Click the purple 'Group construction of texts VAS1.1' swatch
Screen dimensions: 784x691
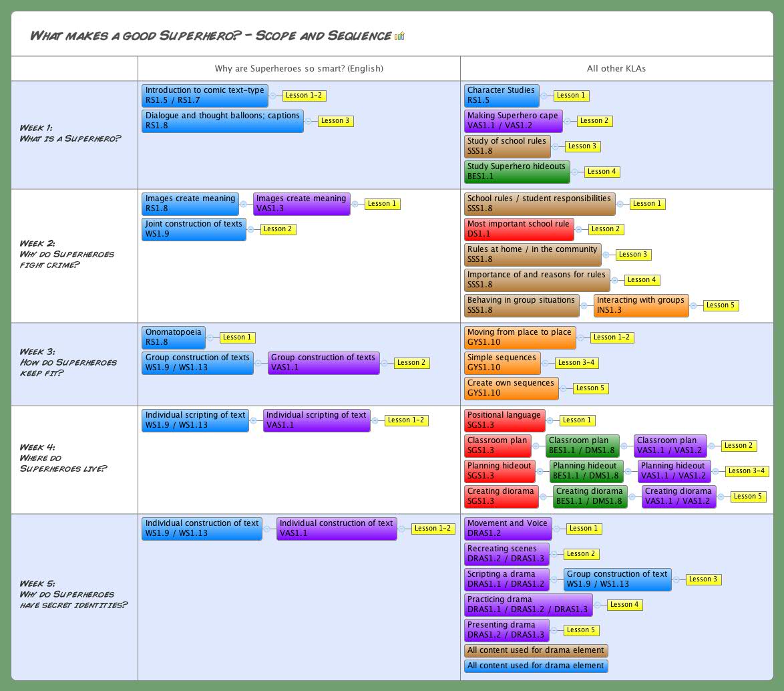pos(324,362)
